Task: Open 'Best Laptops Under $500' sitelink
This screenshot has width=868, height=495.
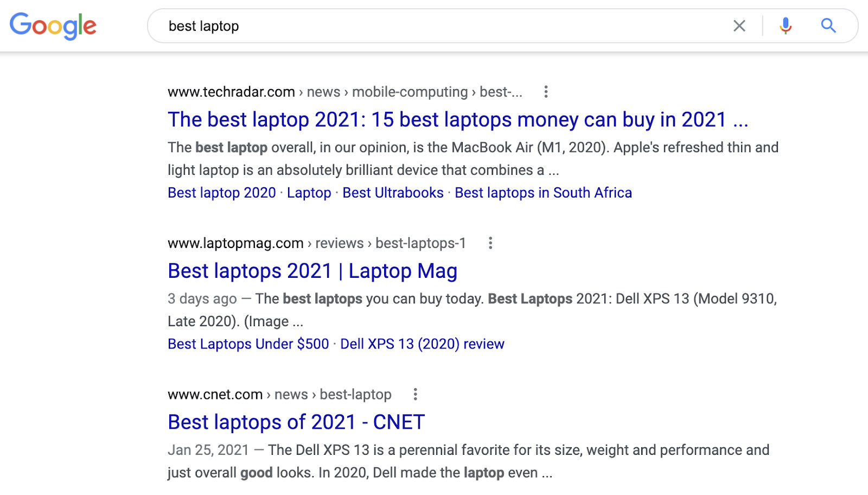Action: [x=248, y=344]
